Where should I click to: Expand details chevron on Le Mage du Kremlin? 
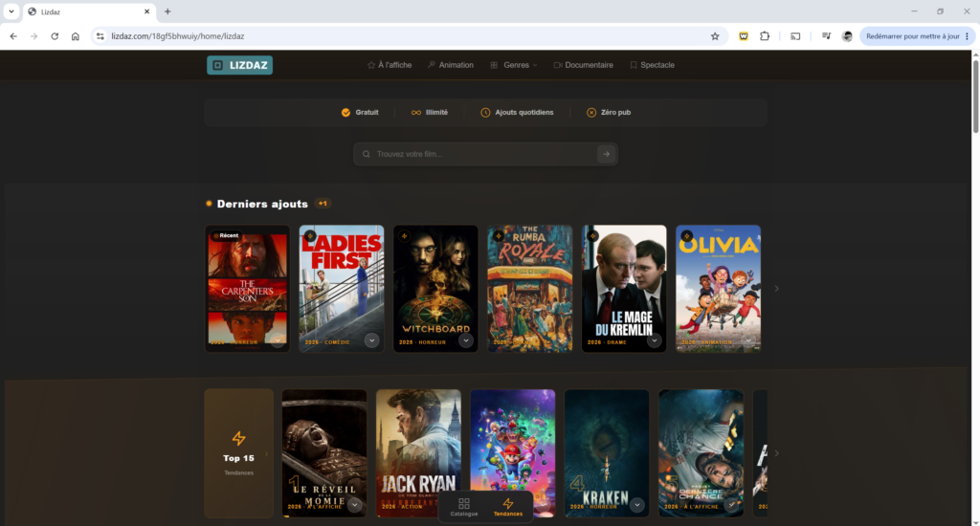coord(654,340)
